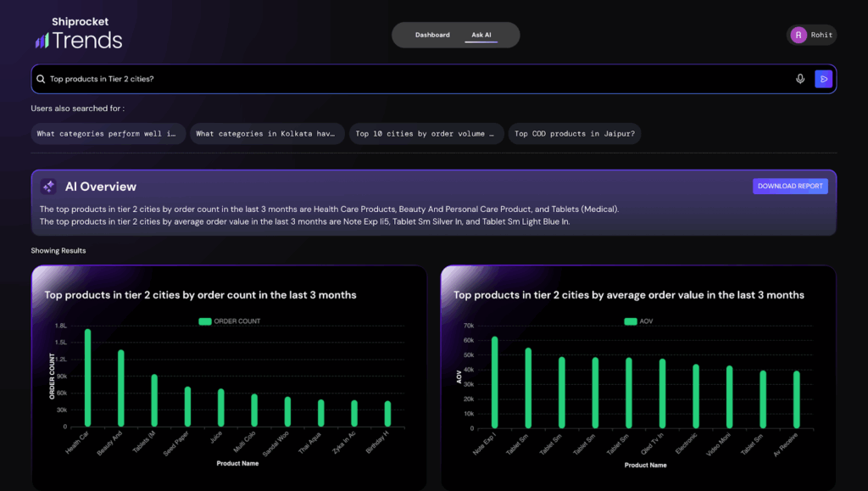Image resolution: width=868 pixels, height=491 pixels.
Task: Click the Download Report button
Action: [x=790, y=187]
